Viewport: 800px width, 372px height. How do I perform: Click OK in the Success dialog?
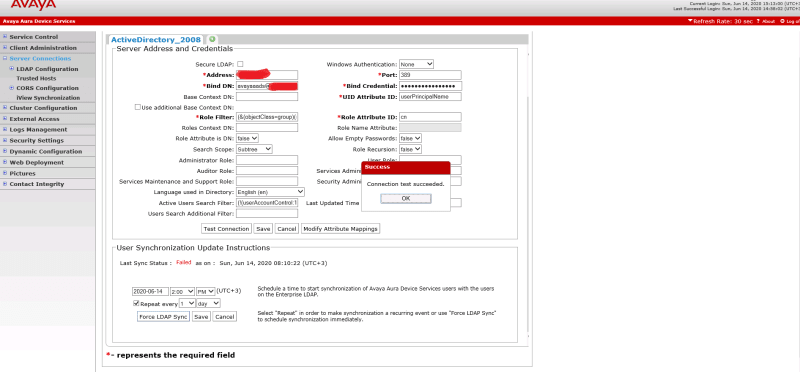point(406,199)
